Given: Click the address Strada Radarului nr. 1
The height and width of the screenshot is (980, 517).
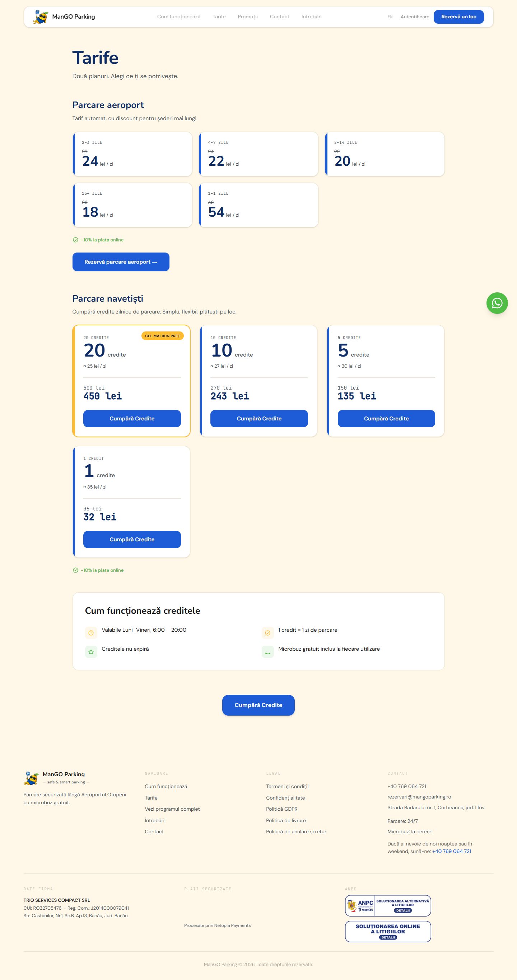Looking at the screenshot, I should click(436, 807).
